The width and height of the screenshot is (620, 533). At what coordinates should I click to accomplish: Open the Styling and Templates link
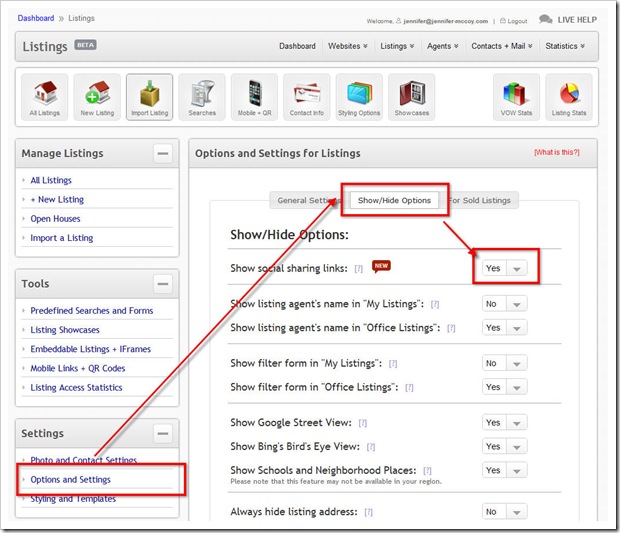[x=73, y=499]
